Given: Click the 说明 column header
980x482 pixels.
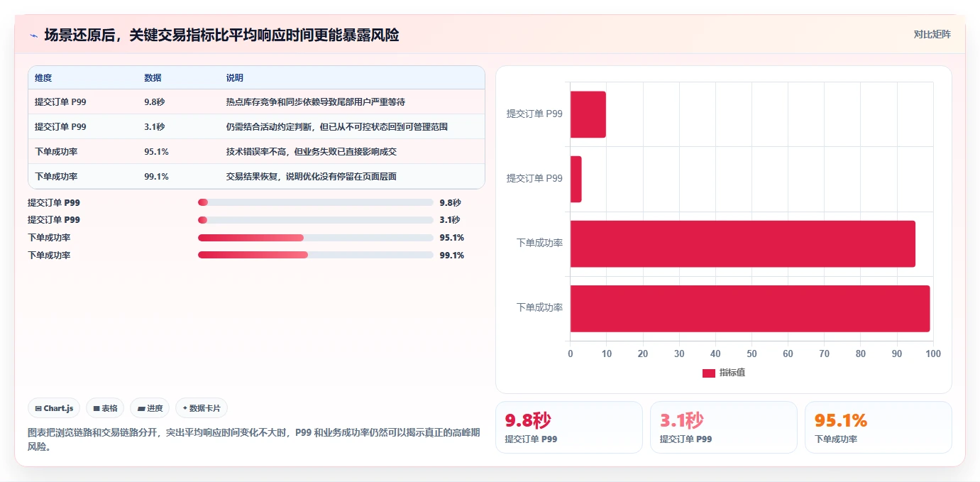Looking at the screenshot, I should coord(235,78).
